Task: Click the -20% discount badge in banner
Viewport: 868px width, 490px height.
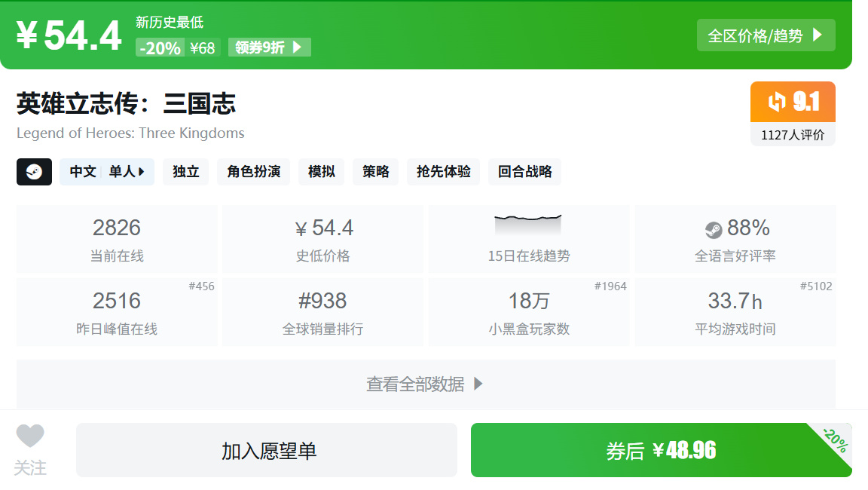Action: tap(160, 47)
